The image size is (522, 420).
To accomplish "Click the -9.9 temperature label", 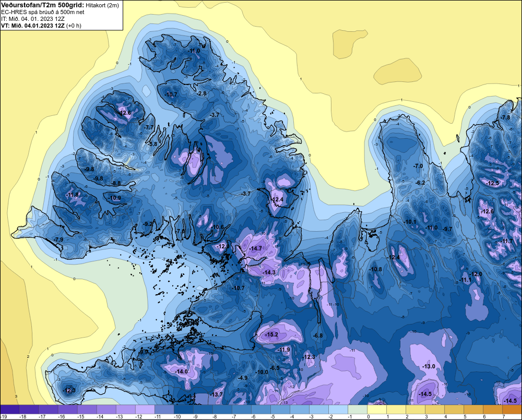I will pos(144,352).
